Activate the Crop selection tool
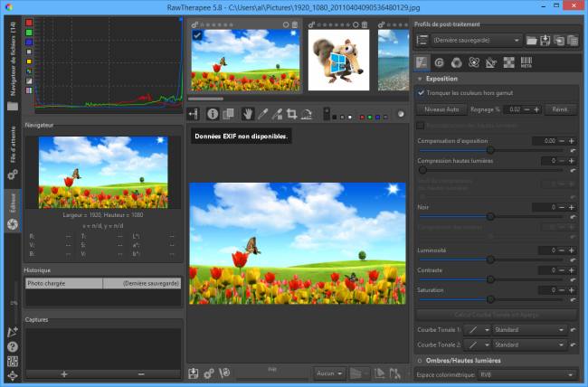Image resolution: width=588 pixels, height=387 pixels. (292, 114)
